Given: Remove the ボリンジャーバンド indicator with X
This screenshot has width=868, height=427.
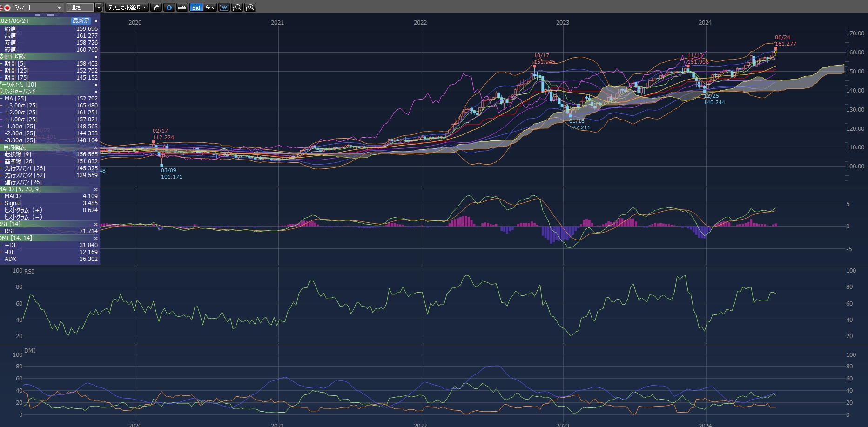Looking at the screenshot, I should tap(96, 92).
